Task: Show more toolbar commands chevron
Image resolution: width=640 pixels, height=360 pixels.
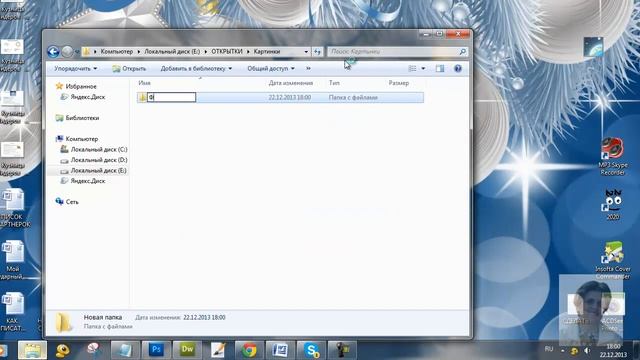Action: click(308, 69)
